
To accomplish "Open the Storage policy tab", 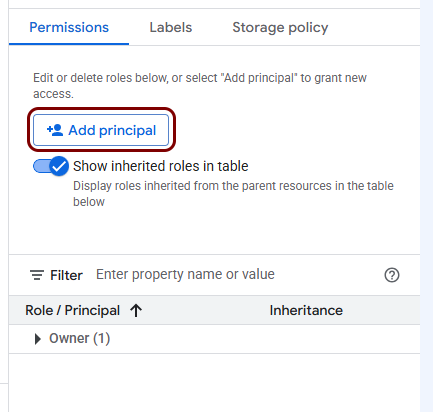I will click(x=280, y=28).
